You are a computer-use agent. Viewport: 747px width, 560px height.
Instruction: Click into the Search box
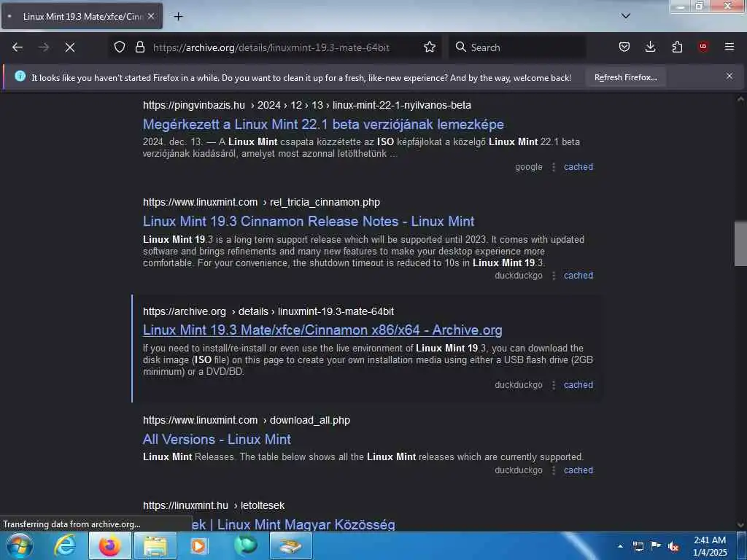coord(518,47)
